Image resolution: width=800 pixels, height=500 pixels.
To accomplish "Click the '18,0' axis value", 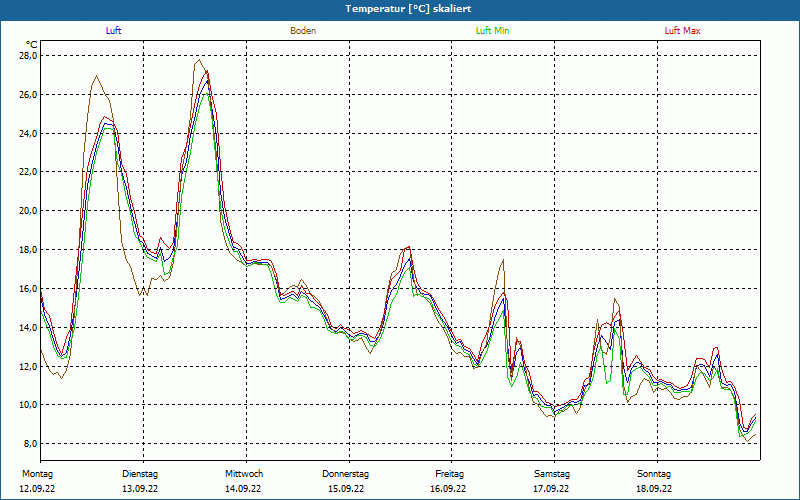I will [29, 249].
